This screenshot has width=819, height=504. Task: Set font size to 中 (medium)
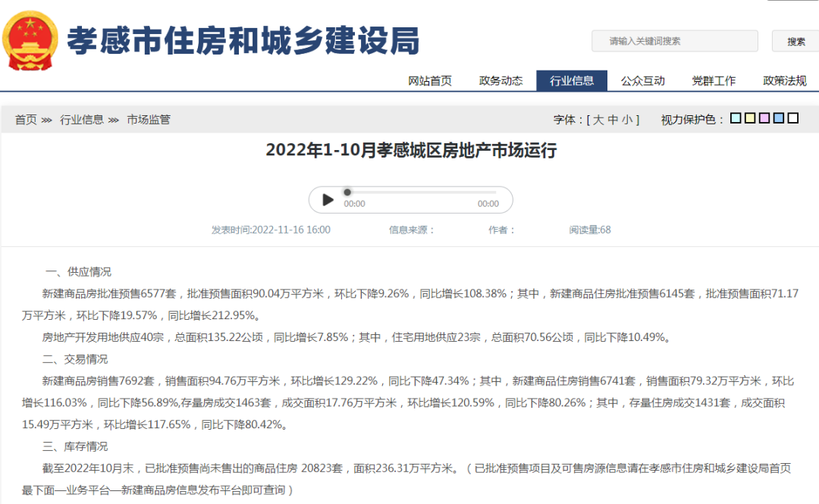(x=613, y=120)
